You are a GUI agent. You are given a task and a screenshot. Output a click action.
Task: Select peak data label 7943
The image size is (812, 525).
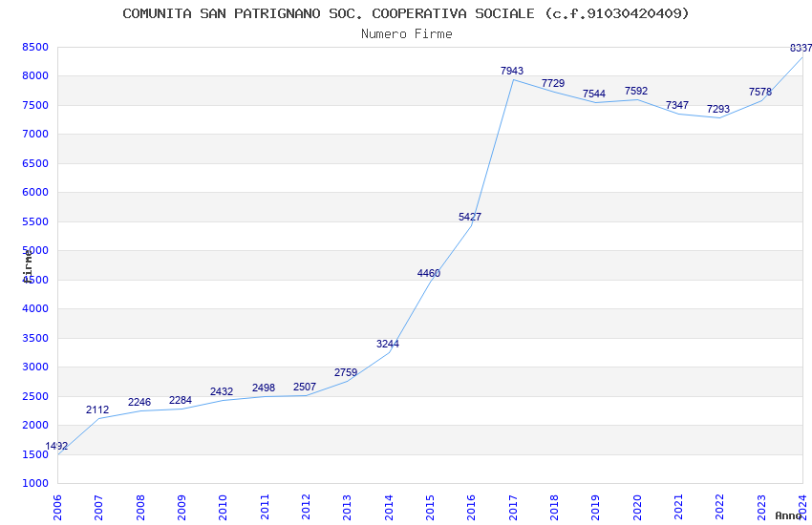512,71
